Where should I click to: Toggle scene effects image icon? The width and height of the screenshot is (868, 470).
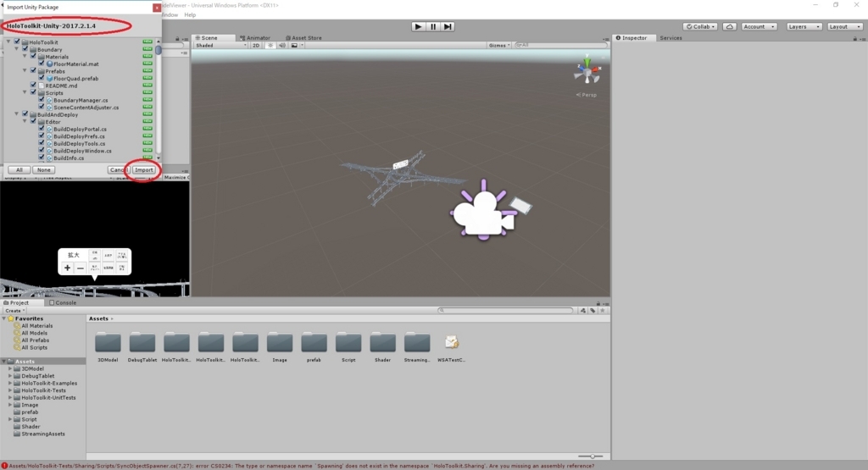(x=294, y=46)
